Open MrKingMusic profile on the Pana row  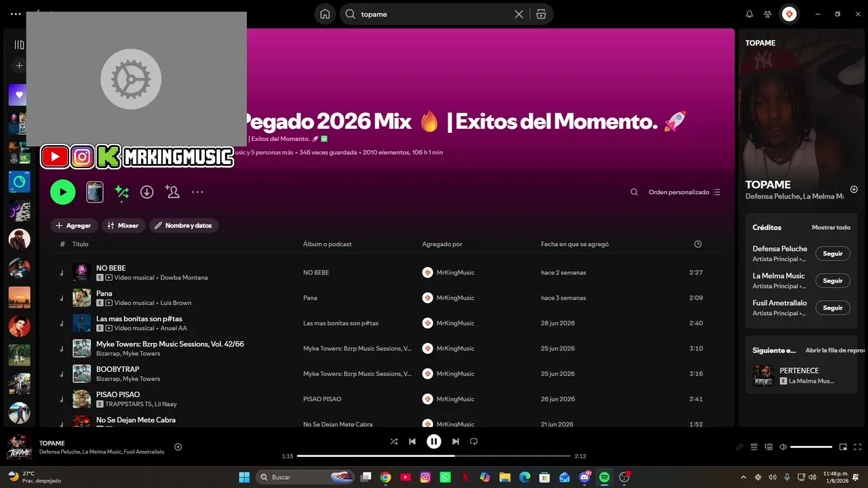click(455, 298)
